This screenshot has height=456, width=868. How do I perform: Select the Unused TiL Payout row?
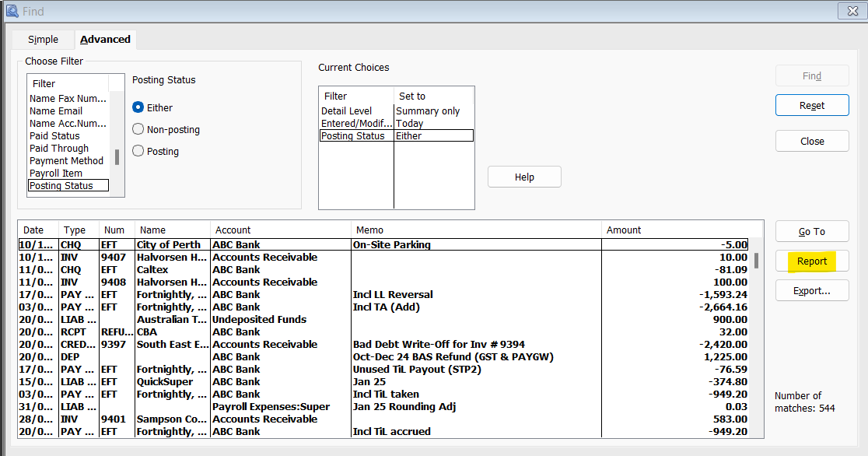(x=383, y=370)
